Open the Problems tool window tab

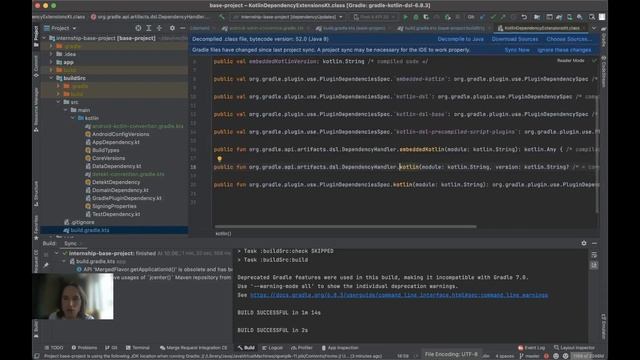tap(84, 348)
